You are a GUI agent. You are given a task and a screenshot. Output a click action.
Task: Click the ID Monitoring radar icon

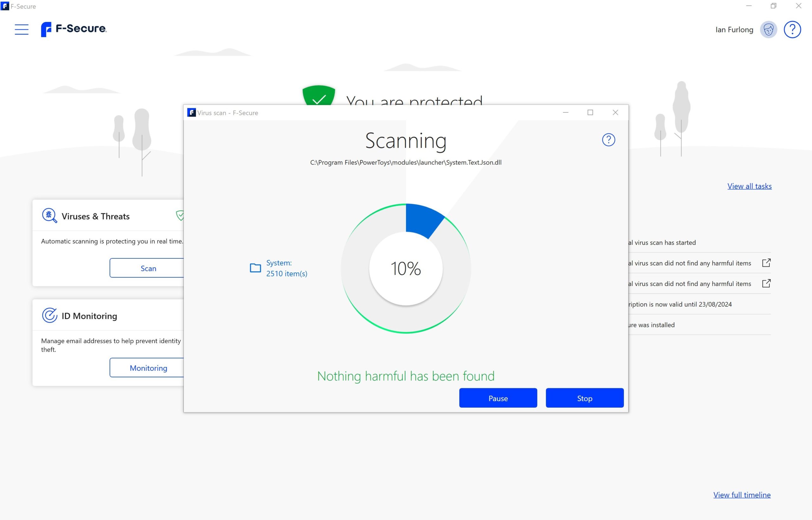click(x=49, y=315)
